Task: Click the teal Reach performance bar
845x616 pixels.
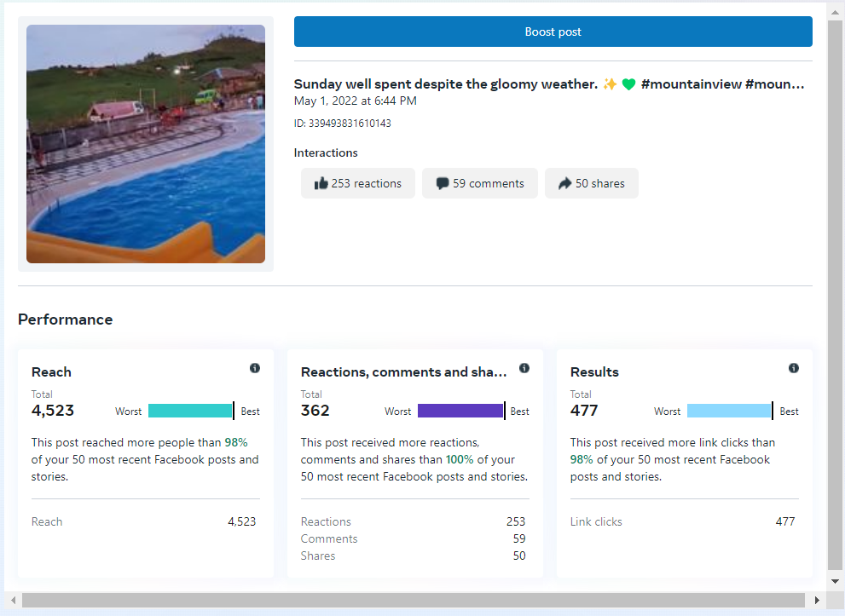Action: pyautogui.click(x=189, y=411)
